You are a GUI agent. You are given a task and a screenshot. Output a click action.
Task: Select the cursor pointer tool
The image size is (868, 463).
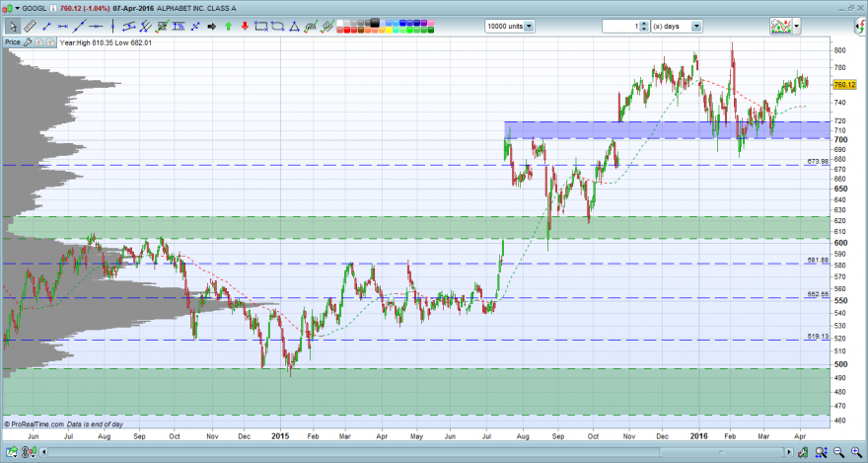[x=13, y=26]
